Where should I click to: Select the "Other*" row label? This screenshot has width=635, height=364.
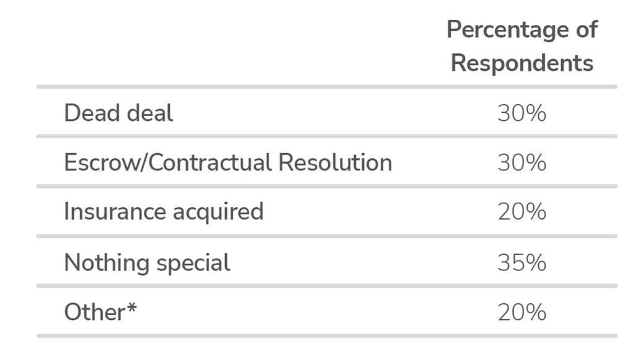tap(100, 311)
